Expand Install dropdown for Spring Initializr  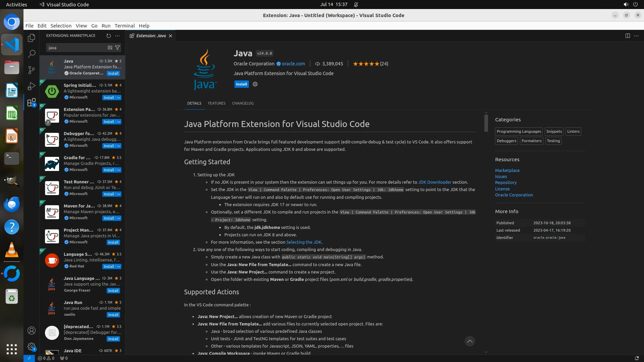coord(119,98)
